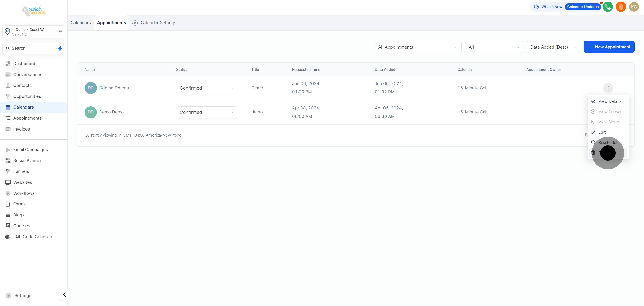The image size is (644, 306).
Task: Click the DD avatar for Demo Demo
Action: (x=91, y=112)
